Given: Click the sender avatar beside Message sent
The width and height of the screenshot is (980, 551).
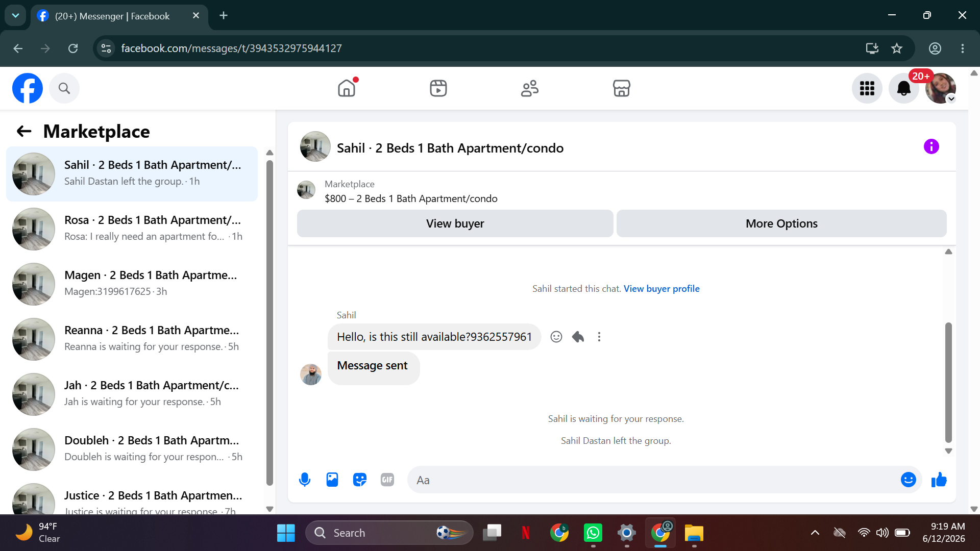Looking at the screenshot, I should [x=311, y=374].
